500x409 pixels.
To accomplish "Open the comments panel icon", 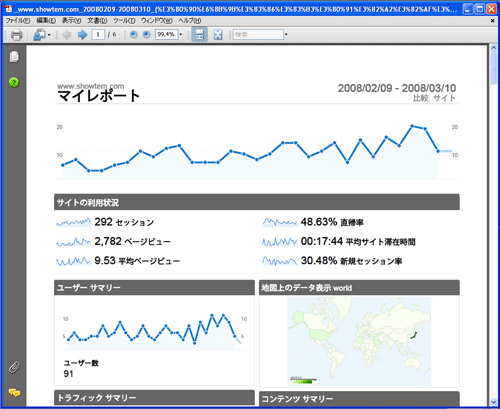I will click(x=14, y=393).
